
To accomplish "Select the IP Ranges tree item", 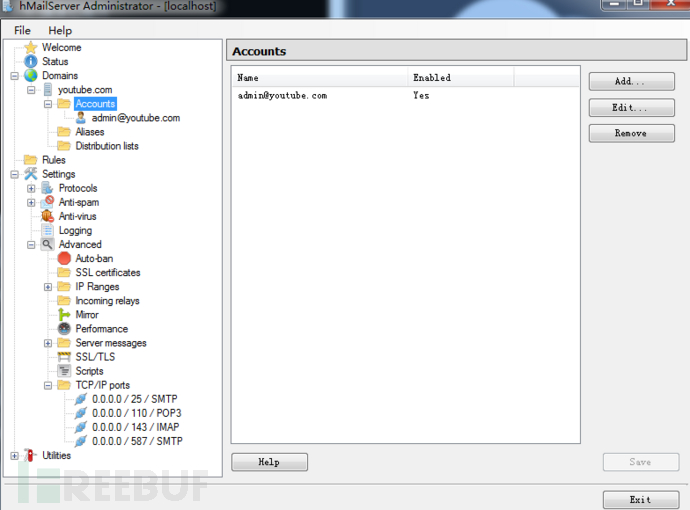I will point(97,286).
